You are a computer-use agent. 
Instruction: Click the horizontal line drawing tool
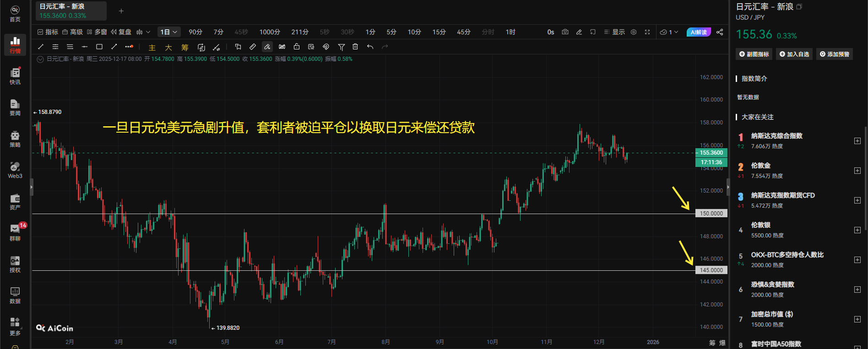pos(85,47)
